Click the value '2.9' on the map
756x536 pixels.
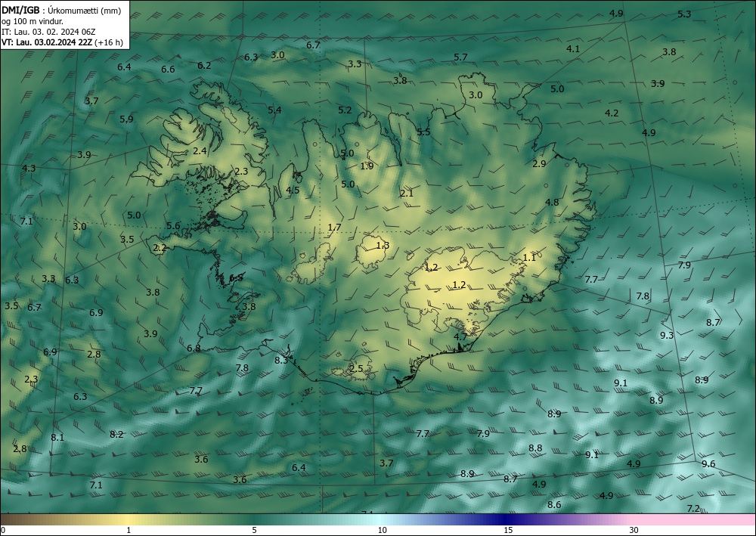[539, 164]
